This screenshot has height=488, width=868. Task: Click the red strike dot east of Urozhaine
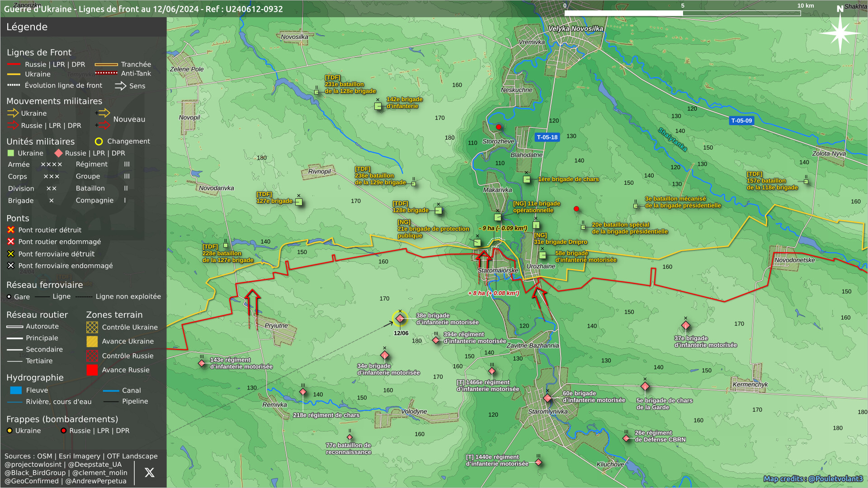pos(576,209)
